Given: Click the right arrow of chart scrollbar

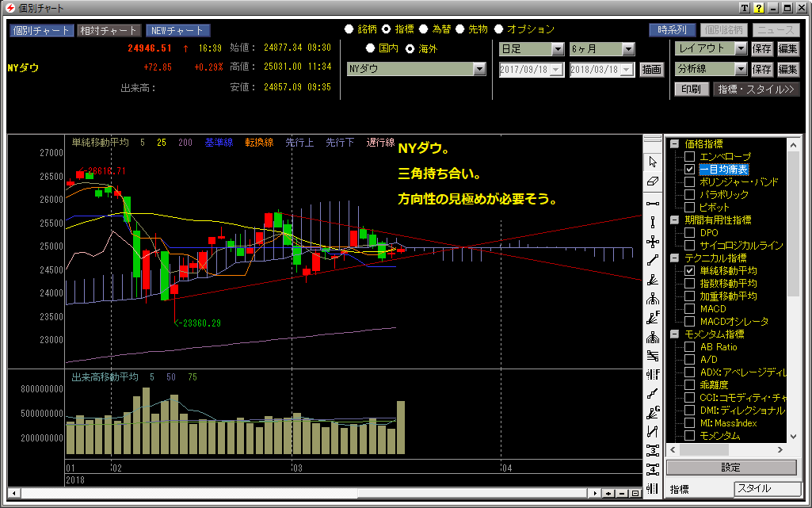Looking at the screenshot, I should point(595,494).
